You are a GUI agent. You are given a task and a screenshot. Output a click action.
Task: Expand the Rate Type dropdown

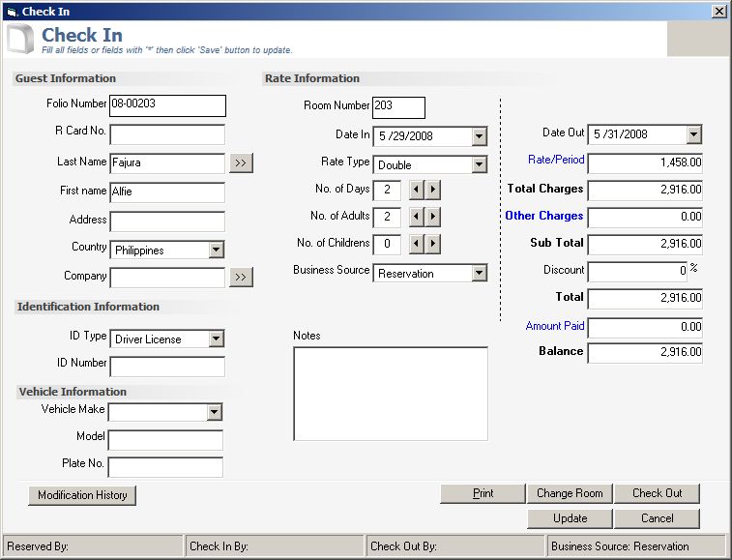click(x=479, y=165)
